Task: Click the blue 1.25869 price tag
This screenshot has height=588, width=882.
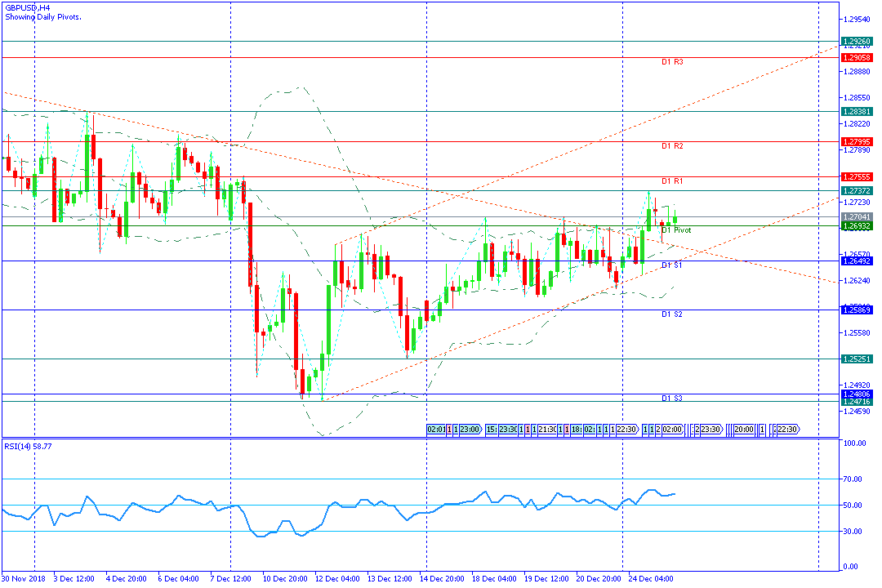Action: tap(857, 310)
